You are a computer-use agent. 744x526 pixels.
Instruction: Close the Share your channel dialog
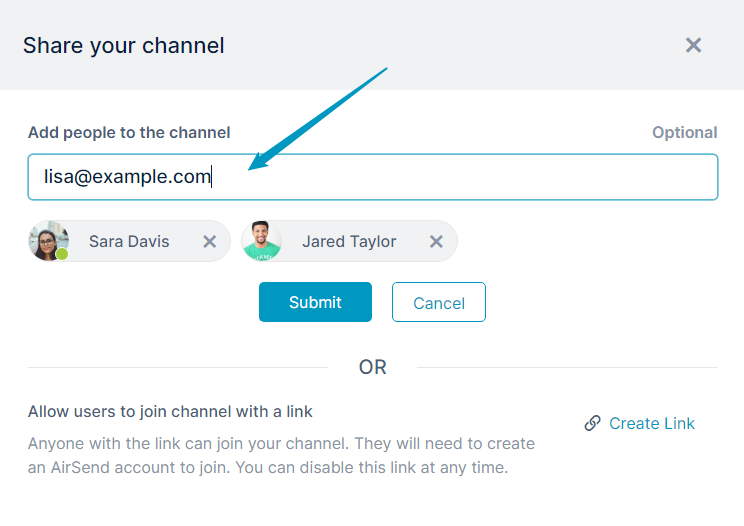pos(693,46)
